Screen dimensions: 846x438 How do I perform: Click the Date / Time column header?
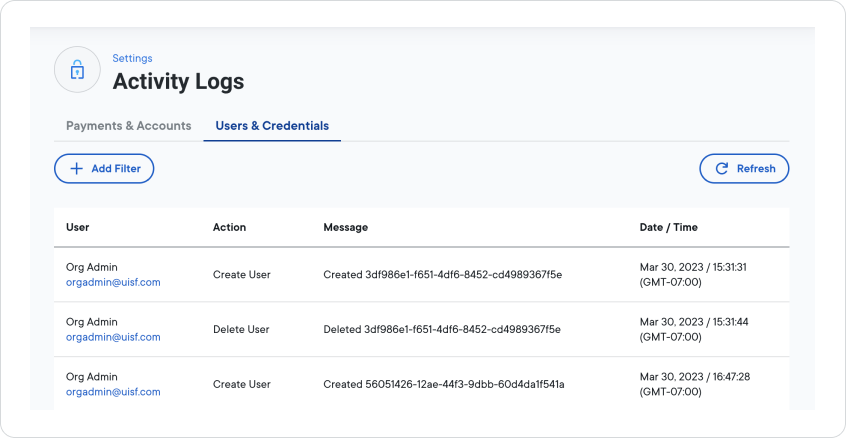(668, 227)
